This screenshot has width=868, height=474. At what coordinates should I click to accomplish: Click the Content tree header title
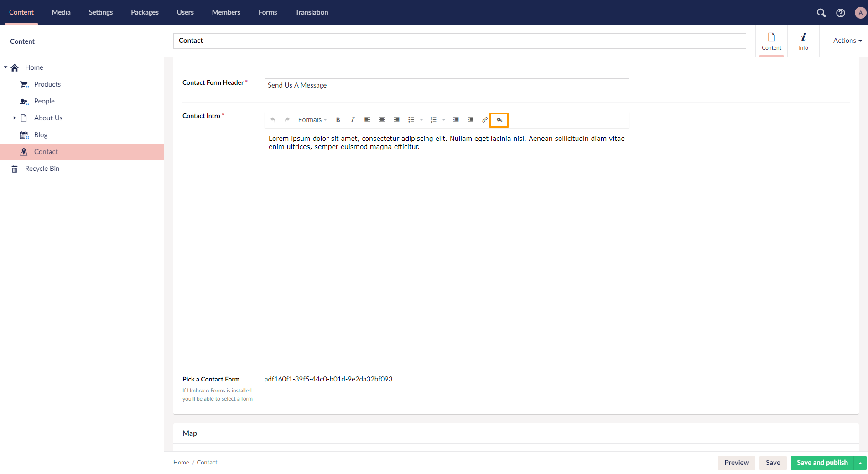click(22, 41)
